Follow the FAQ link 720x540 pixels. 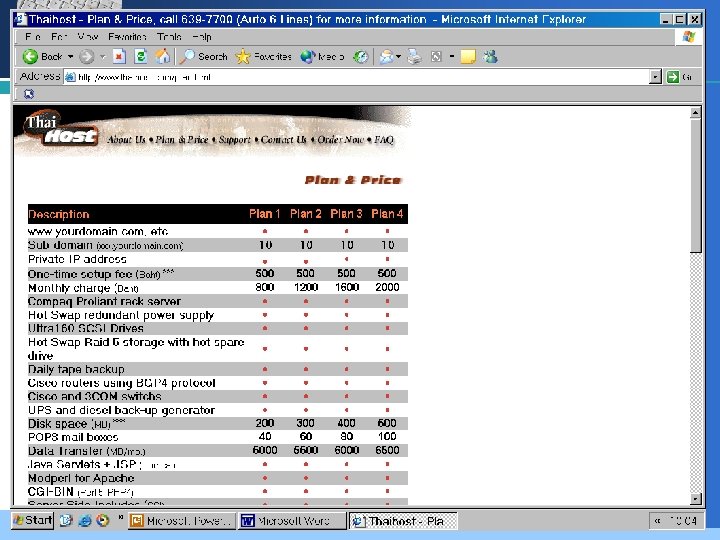click(384, 140)
